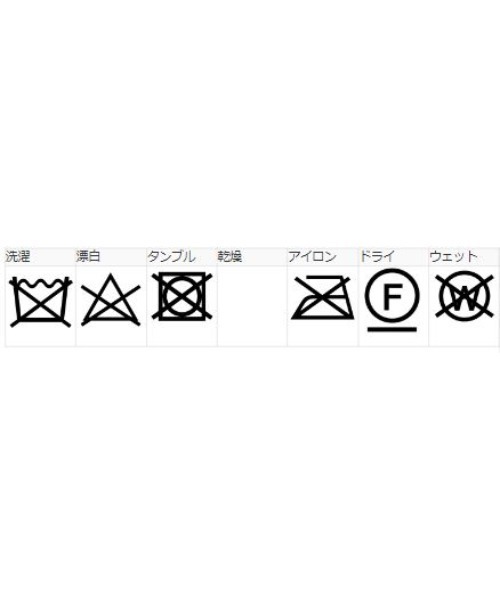Select the 乾燥 column header
The height and width of the screenshot is (600, 500).
point(230,256)
